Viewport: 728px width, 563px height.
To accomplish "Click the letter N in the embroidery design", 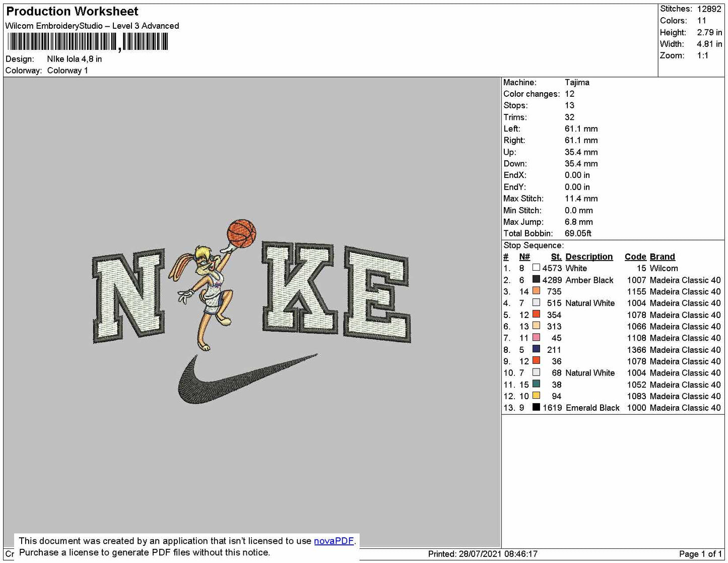I will 128,297.
